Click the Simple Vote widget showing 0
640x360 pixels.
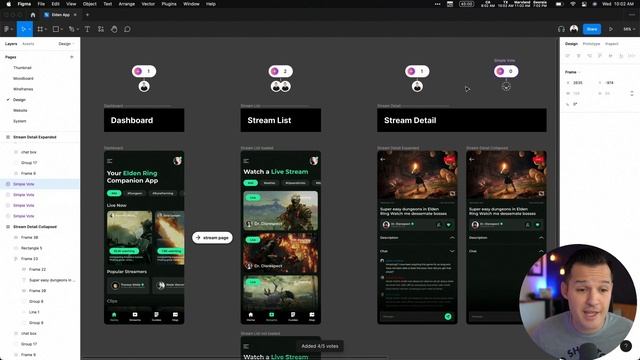click(x=506, y=71)
